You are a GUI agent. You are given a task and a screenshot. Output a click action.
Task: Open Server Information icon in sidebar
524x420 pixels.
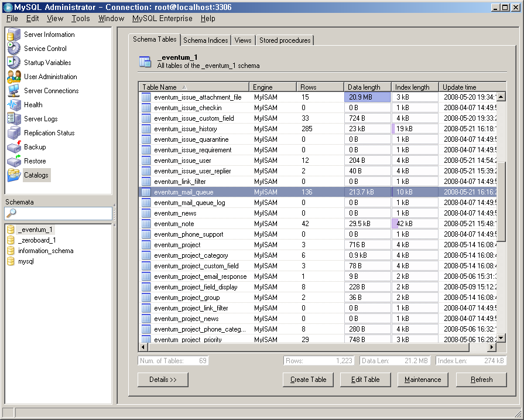(x=13, y=35)
